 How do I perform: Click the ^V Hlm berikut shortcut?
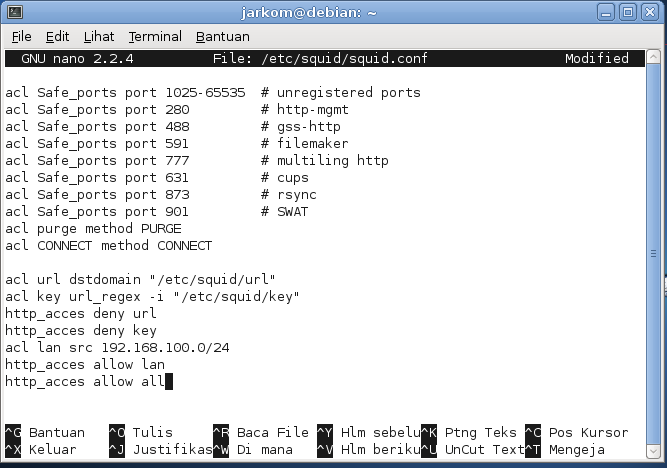369,450
